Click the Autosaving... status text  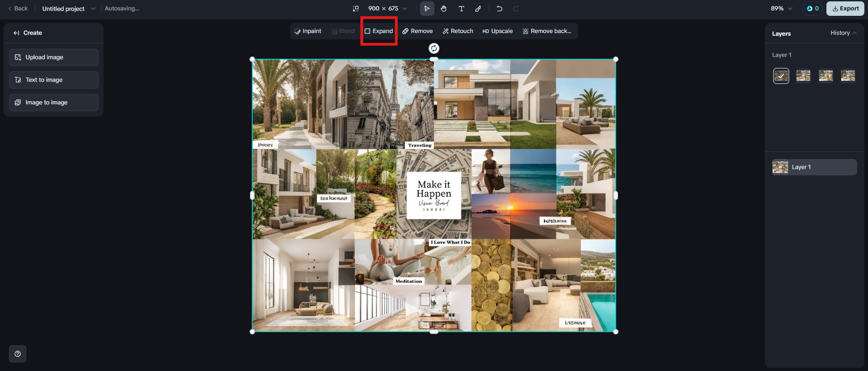click(x=122, y=9)
